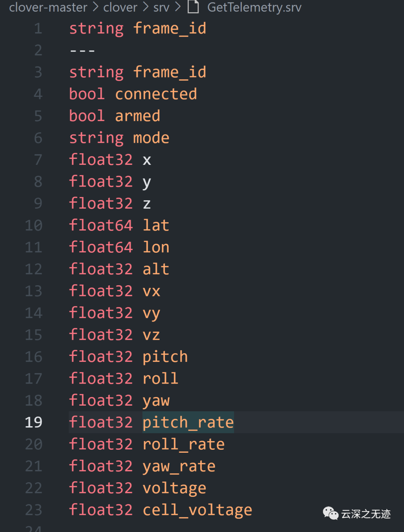This screenshot has width=404, height=532.
Task: Select the GetTelemetry.srv breadcrumb item
Action: click(254, 7)
